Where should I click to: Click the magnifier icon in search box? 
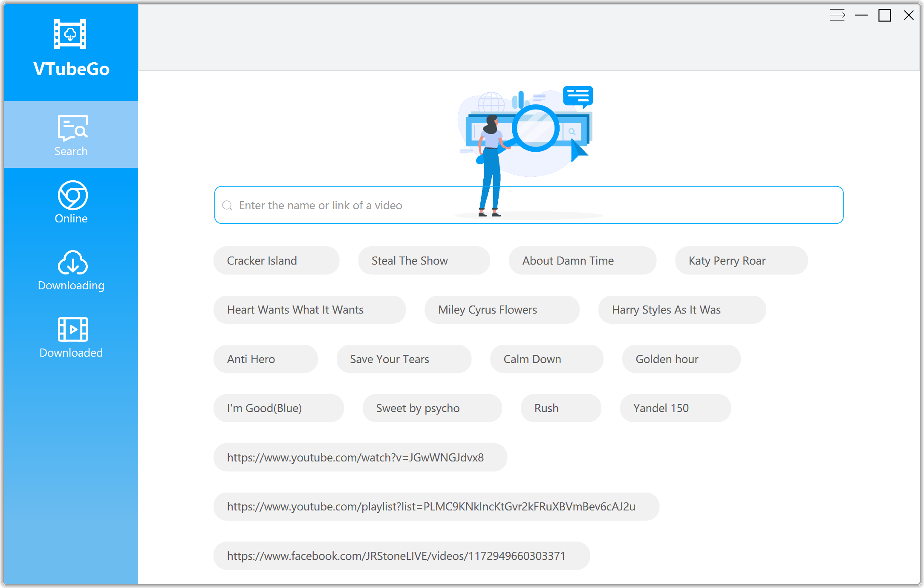click(x=227, y=205)
